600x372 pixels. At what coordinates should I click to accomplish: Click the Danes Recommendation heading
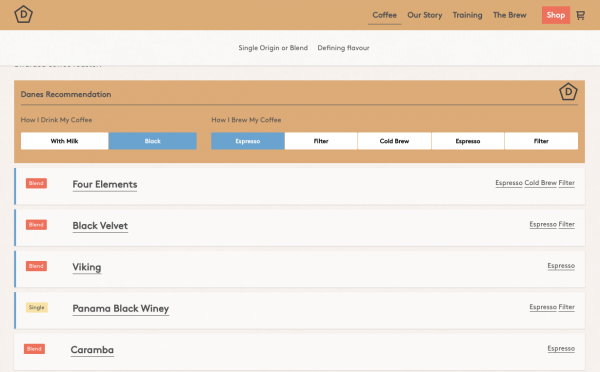[66, 94]
